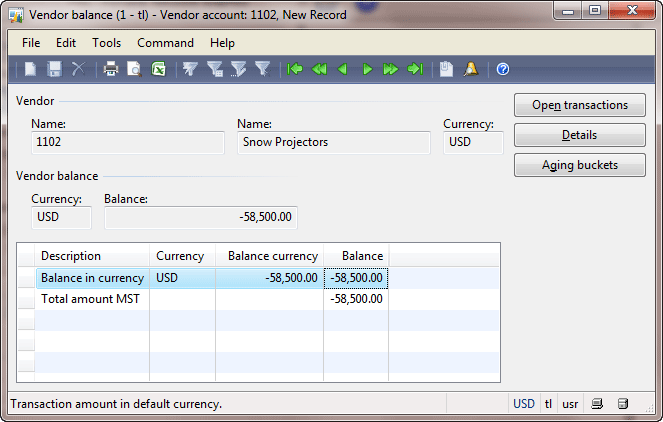Click tl company code in status bar
Screen dimensions: 663x422
tap(548, 404)
